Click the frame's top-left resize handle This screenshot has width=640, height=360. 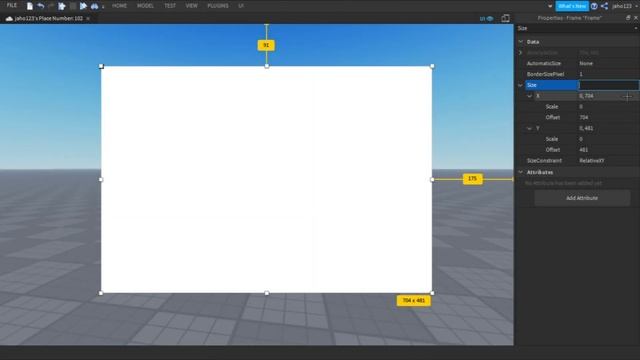pos(101,66)
